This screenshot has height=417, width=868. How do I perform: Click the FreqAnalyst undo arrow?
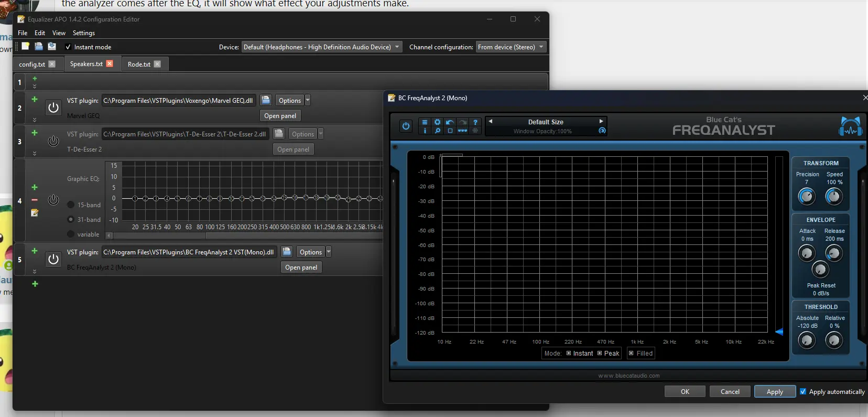click(x=450, y=122)
